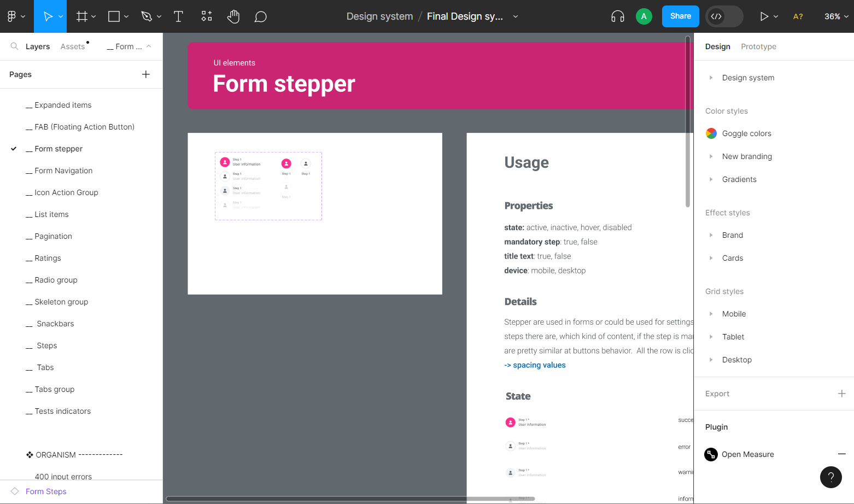Add a new page with plus icon
The width and height of the screenshot is (854, 504).
[146, 74]
